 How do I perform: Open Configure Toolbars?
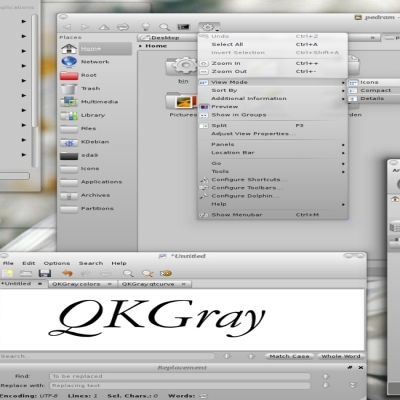273,188
